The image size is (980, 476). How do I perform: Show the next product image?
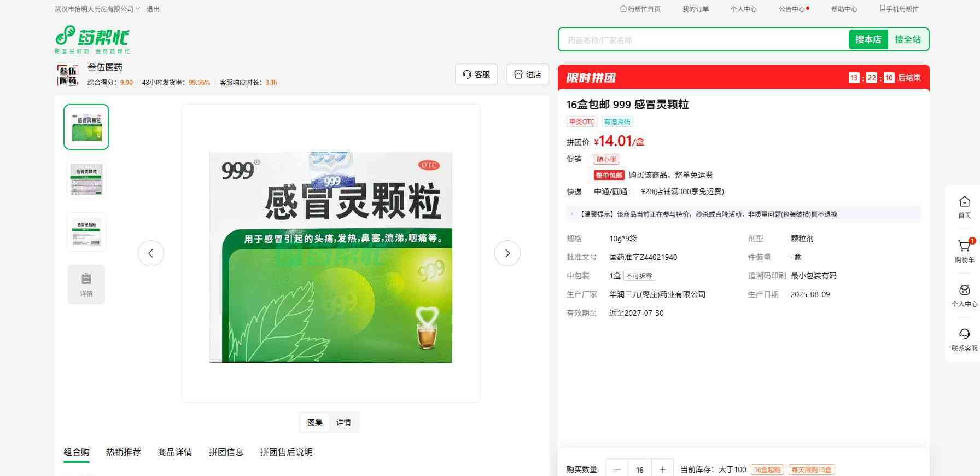[x=507, y=253]
